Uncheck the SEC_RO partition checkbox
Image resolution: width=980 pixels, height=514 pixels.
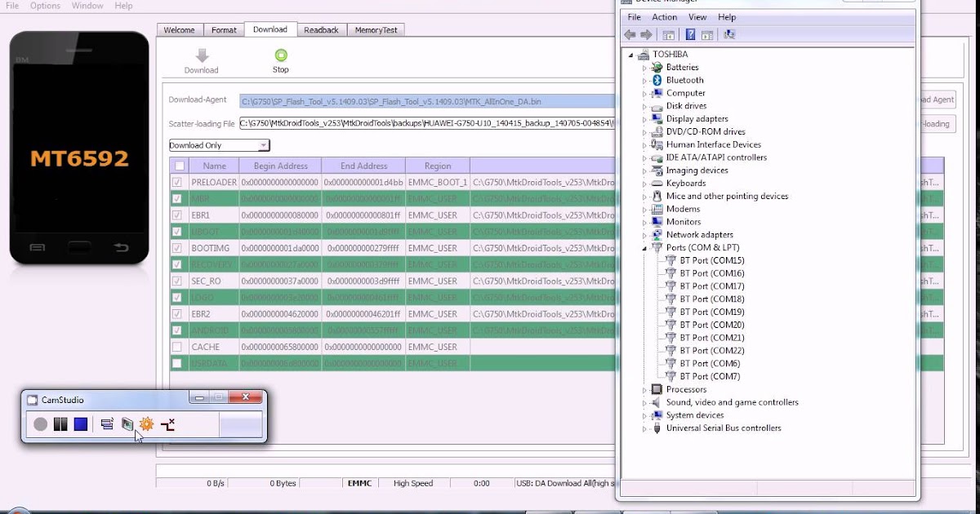[x=177, y=281]
